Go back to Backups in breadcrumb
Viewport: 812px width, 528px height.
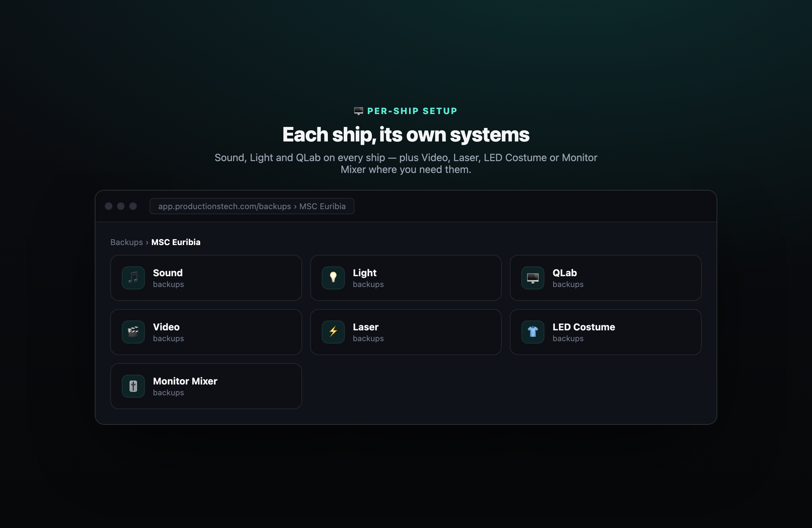[127, 242]
